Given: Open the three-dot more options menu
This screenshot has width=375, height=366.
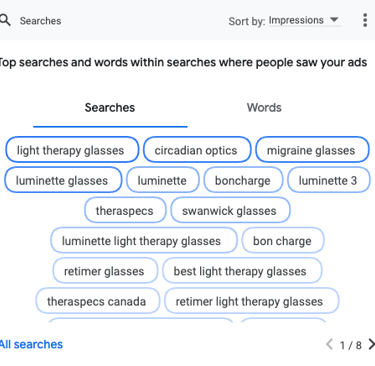Looking at the screenshot, I should click(x=365, y=20).
